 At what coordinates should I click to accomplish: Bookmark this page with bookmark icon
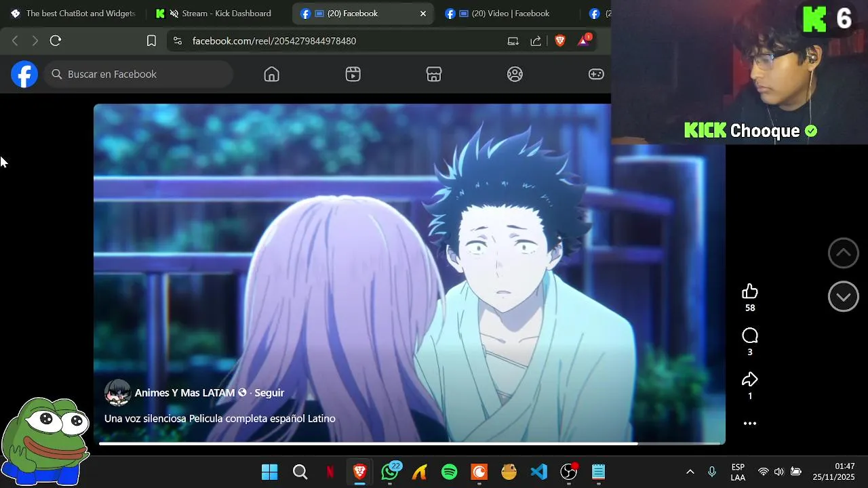(x=151, y=41)
